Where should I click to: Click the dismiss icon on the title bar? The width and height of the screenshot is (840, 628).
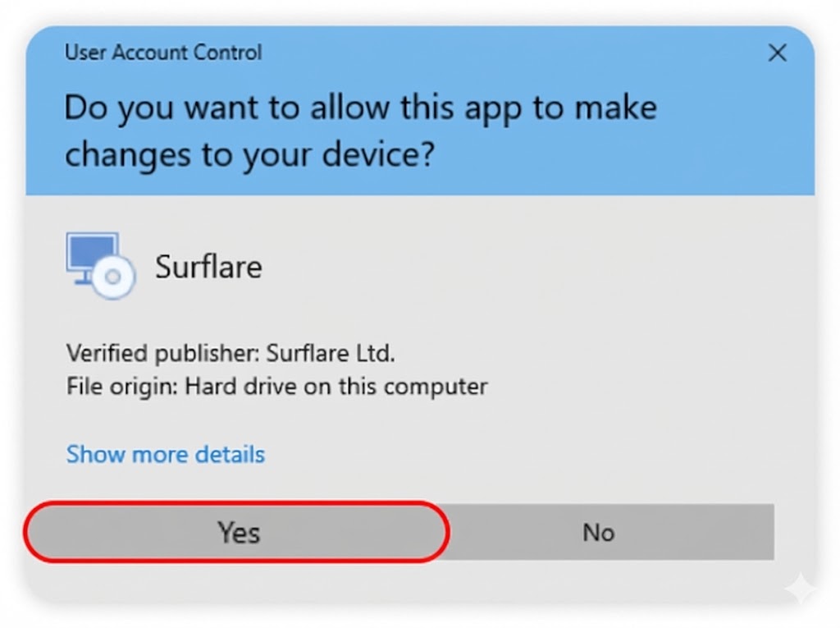[777, 53]
